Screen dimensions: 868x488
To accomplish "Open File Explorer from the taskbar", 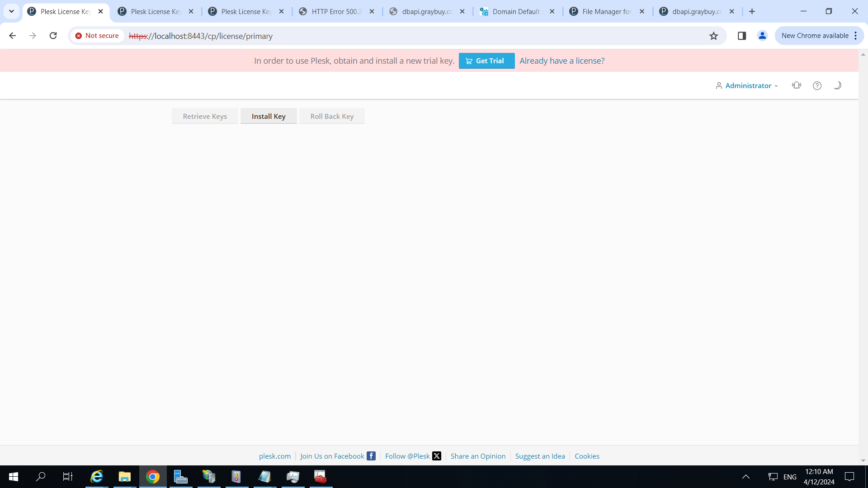I will click(x=125, y=477).
